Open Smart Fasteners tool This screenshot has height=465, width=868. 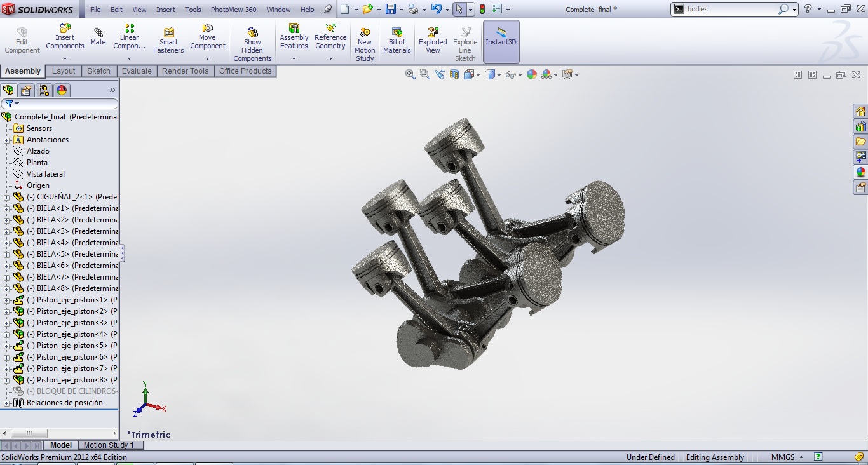click(168, 41)
